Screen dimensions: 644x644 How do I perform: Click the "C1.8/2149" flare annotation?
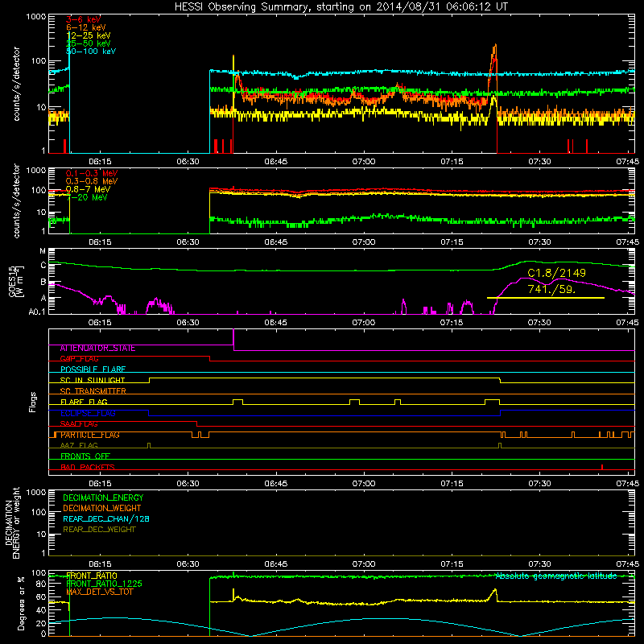[x=556, y=273]
